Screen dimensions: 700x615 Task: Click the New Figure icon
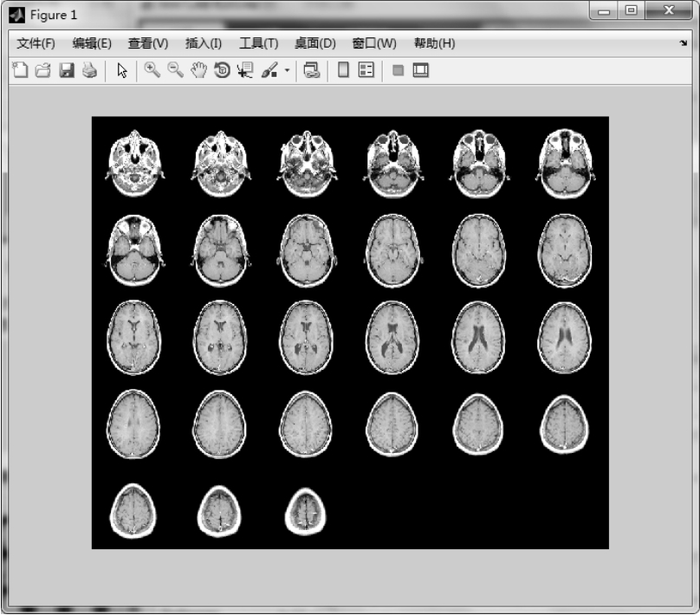[20, 70]
